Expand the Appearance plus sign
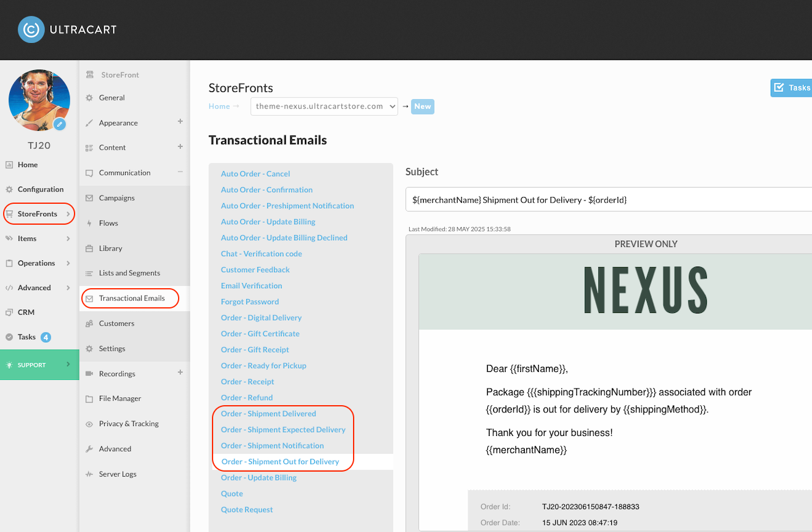 point(181,121)
